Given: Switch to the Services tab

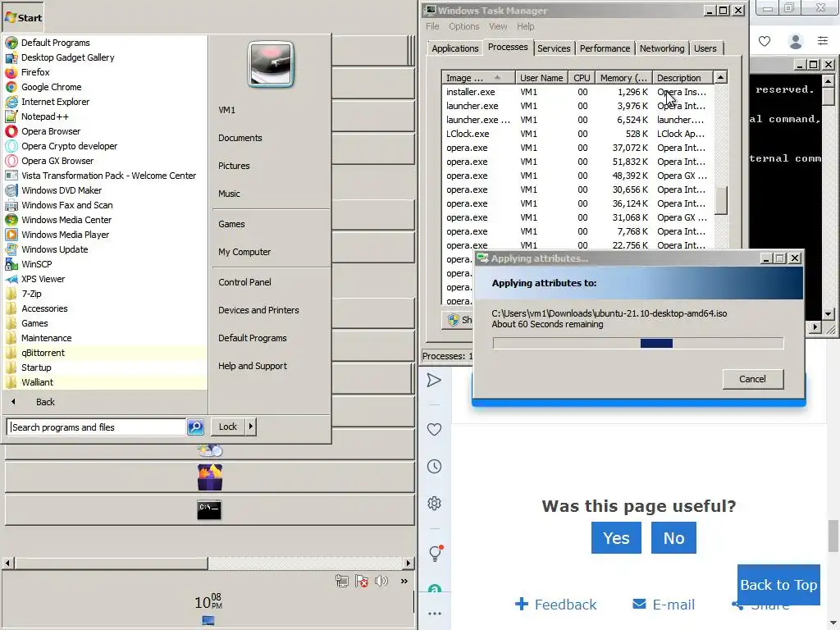Looking at the screenshot, I should (x=554, y=48).
